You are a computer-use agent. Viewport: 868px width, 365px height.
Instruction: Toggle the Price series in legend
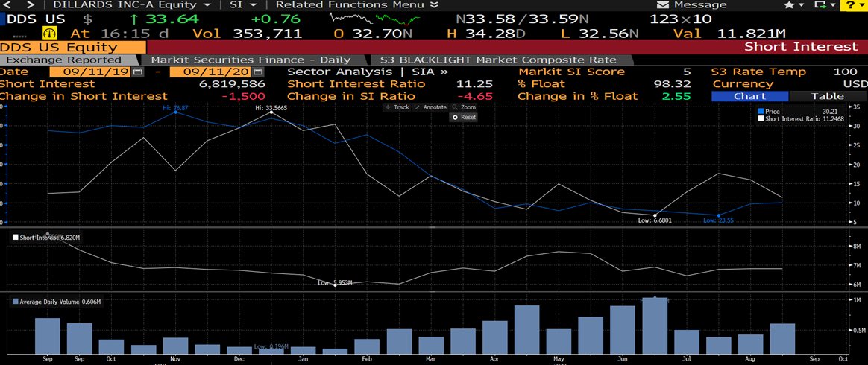point(760,112)
